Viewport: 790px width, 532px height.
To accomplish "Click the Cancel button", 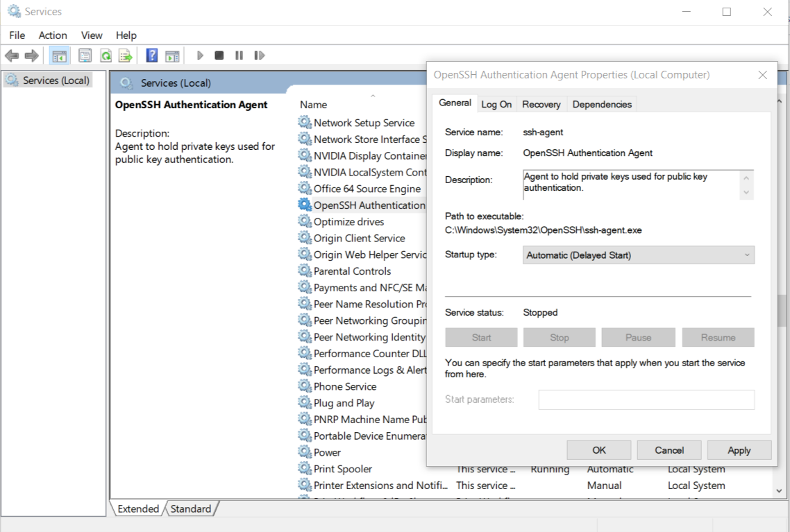I will (669, 449).
